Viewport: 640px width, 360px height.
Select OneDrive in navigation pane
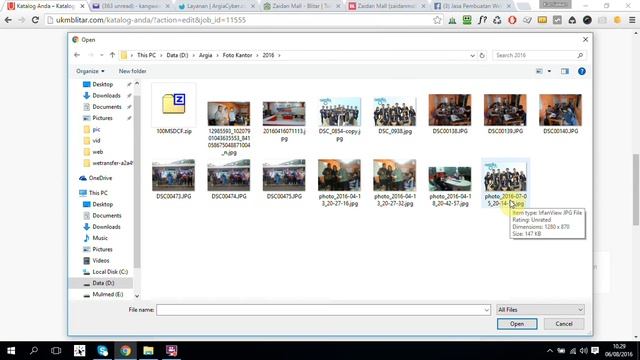pos(100,178)
